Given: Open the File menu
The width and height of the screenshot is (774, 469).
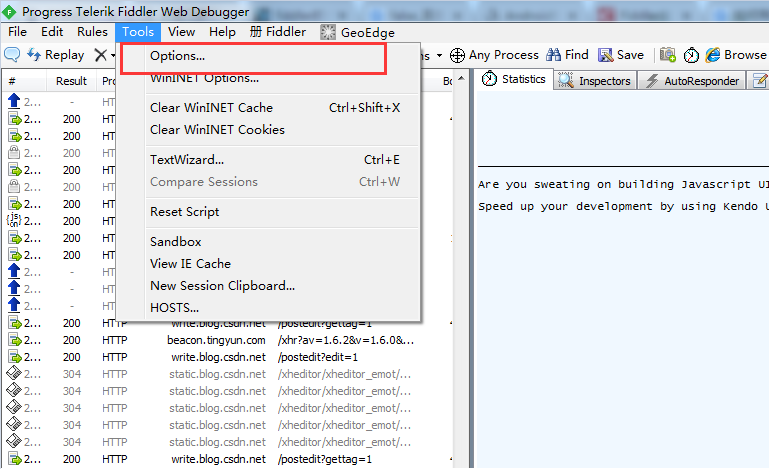Looking at the screenshot, I should pyautogui.click(x=17, y=32).
